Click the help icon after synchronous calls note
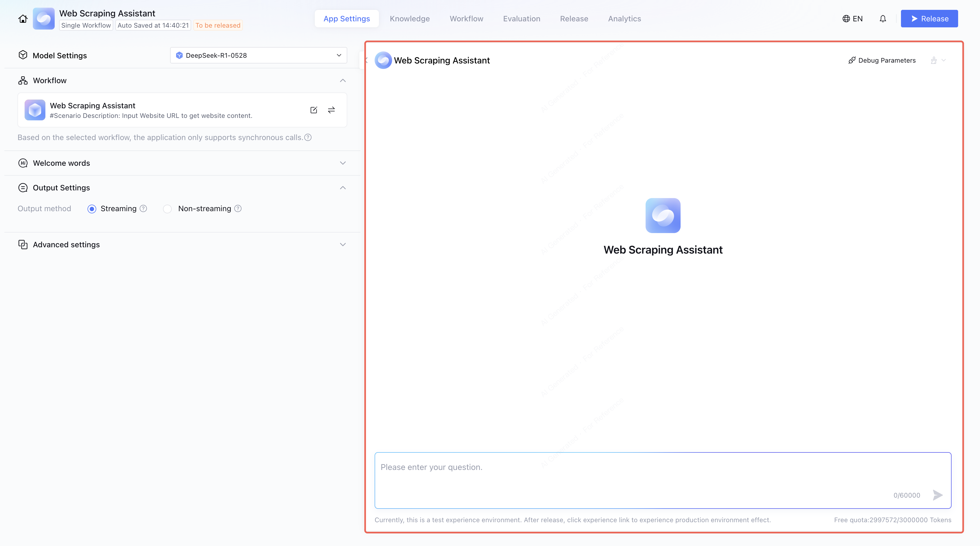980x546 pixels. click(x=308, y=137)
